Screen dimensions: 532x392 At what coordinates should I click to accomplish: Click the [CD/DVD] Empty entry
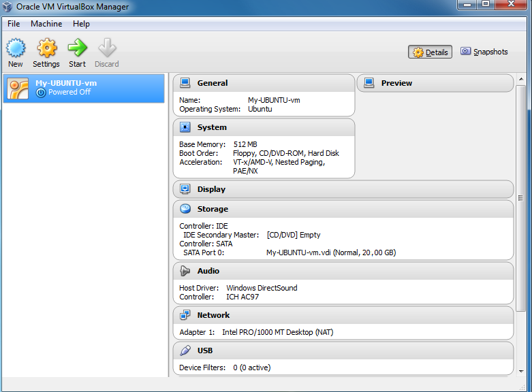pyautogui.click(x=294, y=235)
